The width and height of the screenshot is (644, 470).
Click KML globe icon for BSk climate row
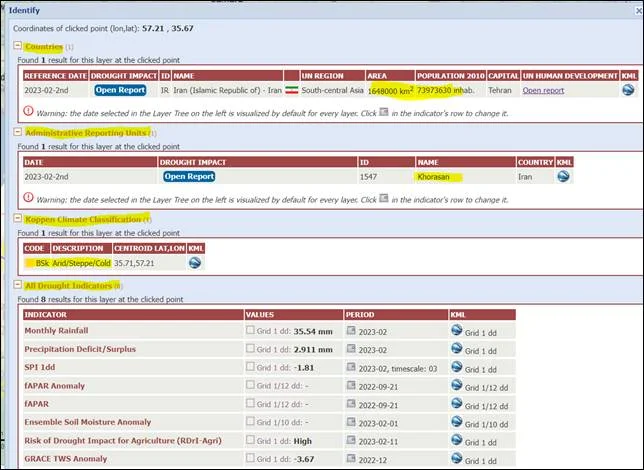coord(195,263)
